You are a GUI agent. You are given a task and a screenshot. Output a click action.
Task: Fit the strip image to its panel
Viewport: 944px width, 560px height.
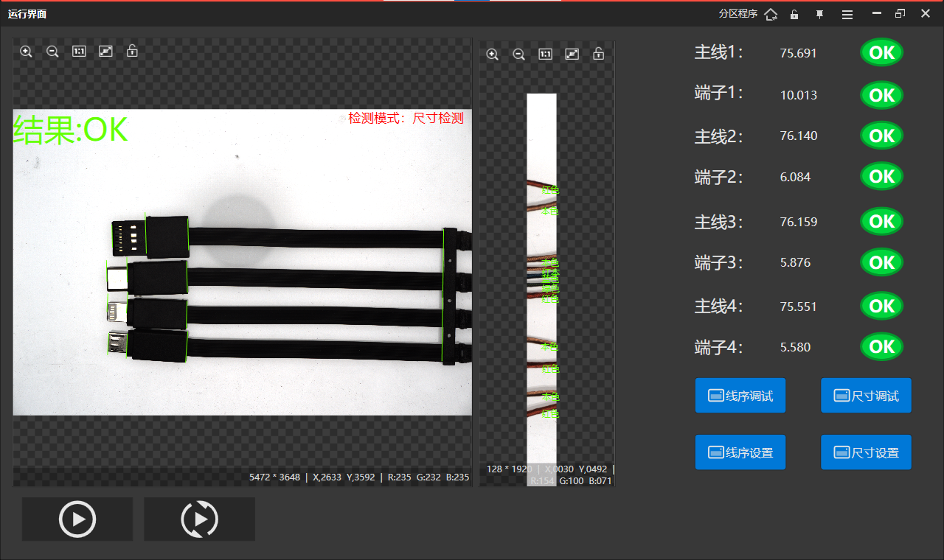[572, 55]
